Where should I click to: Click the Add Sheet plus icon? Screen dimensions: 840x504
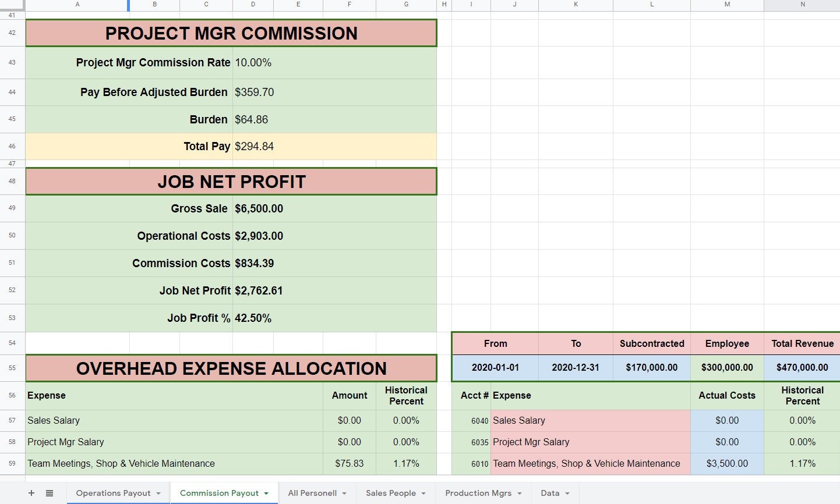tap(31, 492)
